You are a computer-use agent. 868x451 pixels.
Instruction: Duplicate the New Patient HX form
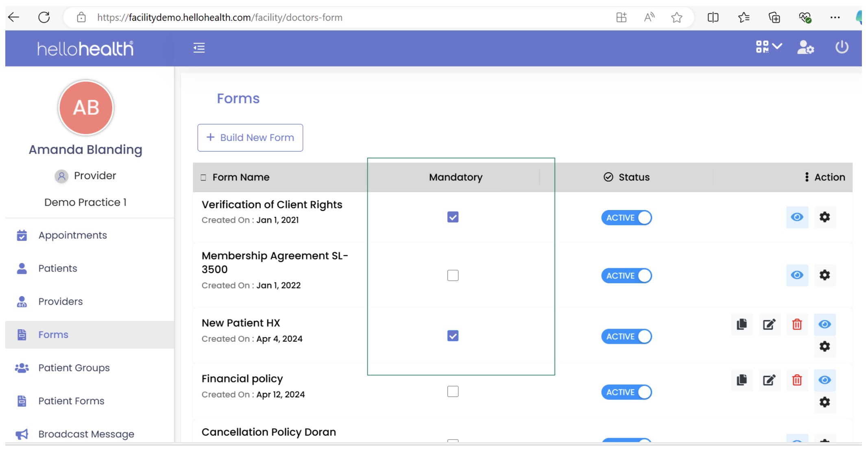coord(742,324)
